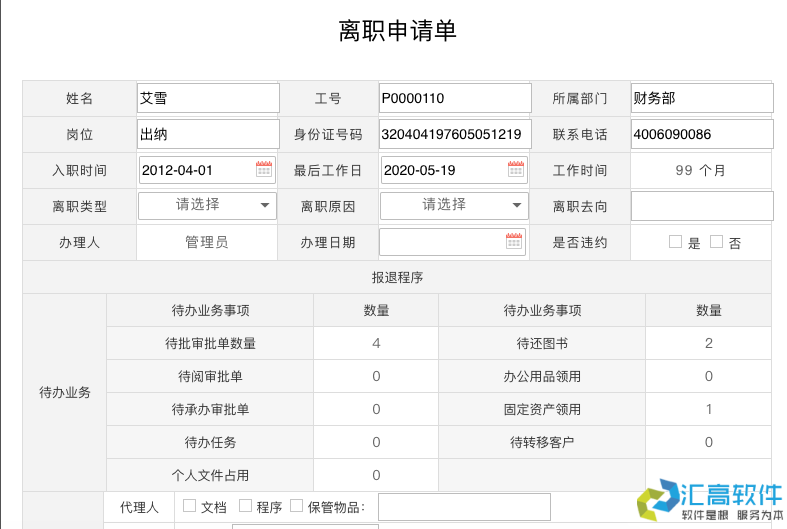Open calendar picker for 入职时间
787x529 pixels.
click(x=264, y=170)
